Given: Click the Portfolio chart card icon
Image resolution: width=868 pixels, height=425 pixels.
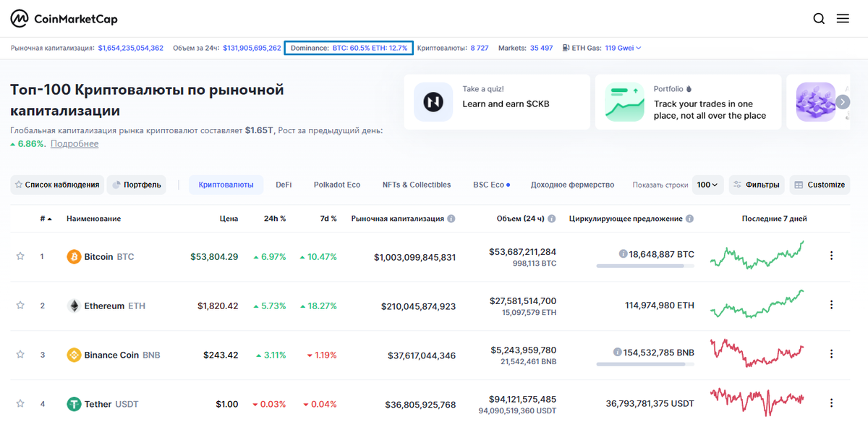Looking at the screenshot, I should [625, 102].
